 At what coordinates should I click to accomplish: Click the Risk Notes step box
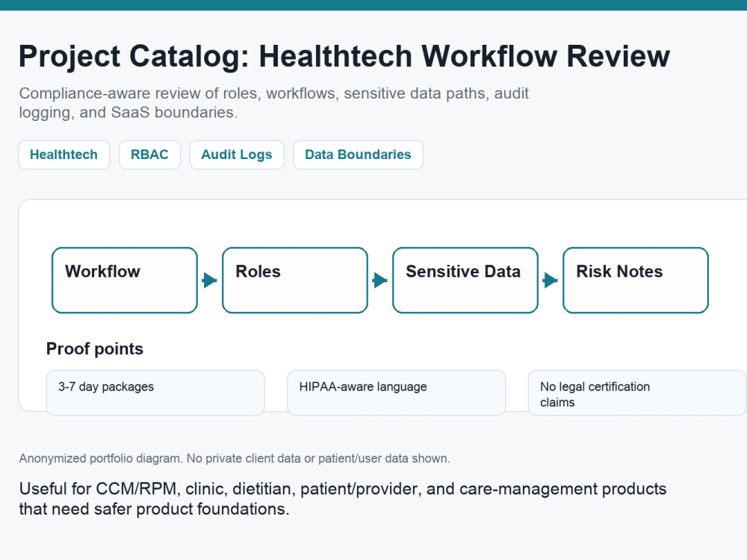pos(636,280)
